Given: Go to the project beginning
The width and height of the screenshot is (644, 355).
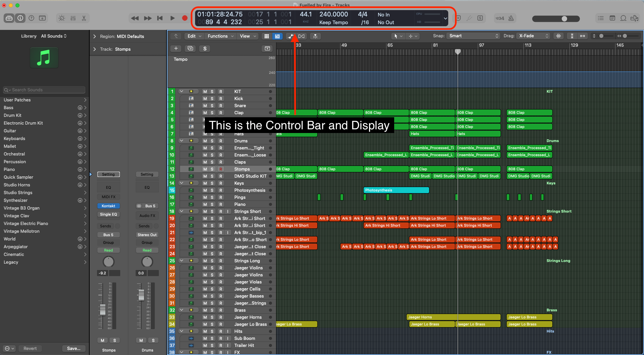Looking at the screenshot, I should click(160, 18).
